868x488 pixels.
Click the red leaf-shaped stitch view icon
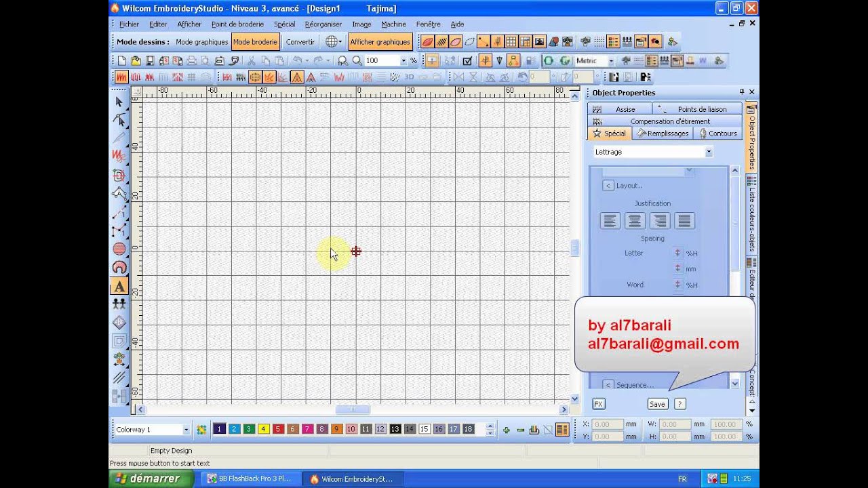(427, 42)
